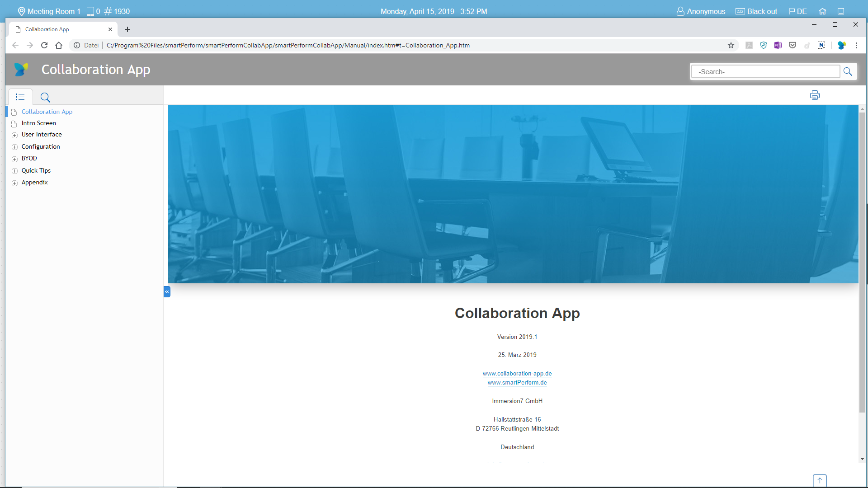Open the Appendix topic label
The image size is (868, 488).
click(35, 182)
